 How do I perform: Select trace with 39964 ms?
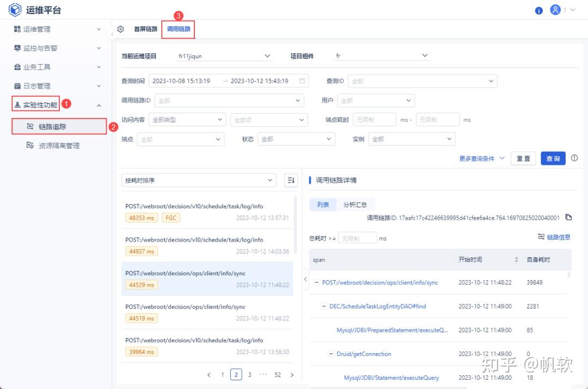[x=207, y=346]
